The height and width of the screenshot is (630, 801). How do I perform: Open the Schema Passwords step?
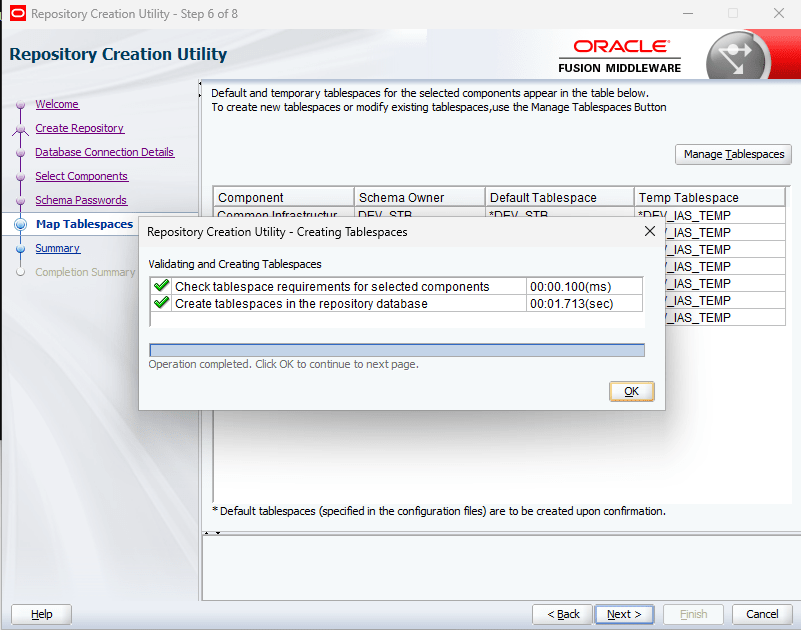click(x=81, y=200)
